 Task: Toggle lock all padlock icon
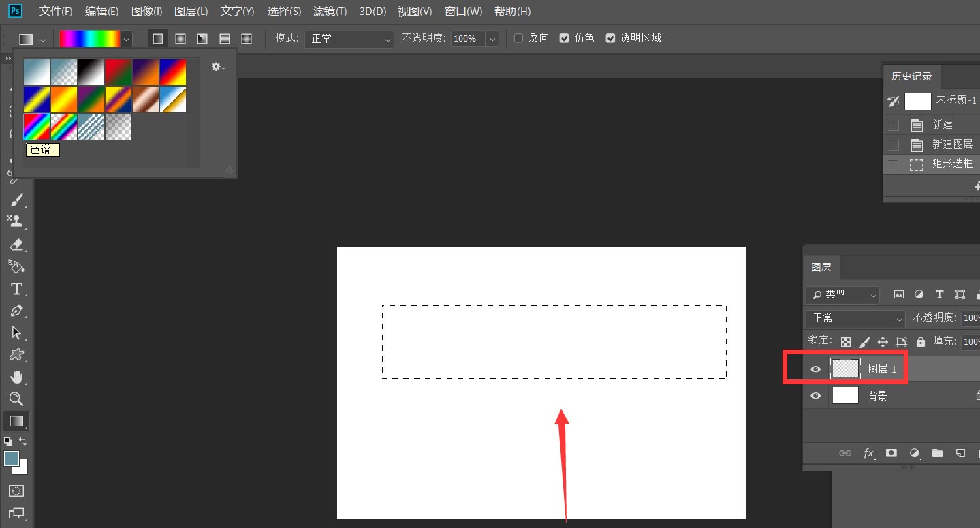pos(921,341)
